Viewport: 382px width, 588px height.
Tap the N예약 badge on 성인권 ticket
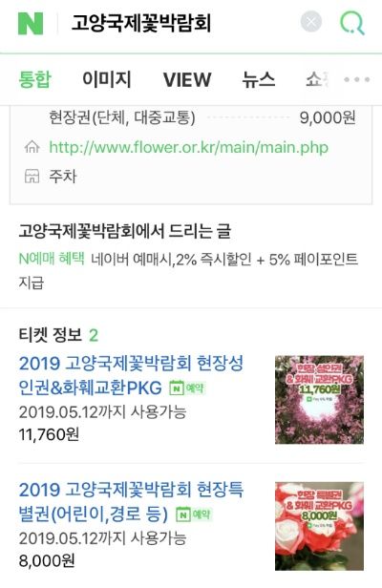[x=187, y=388]
